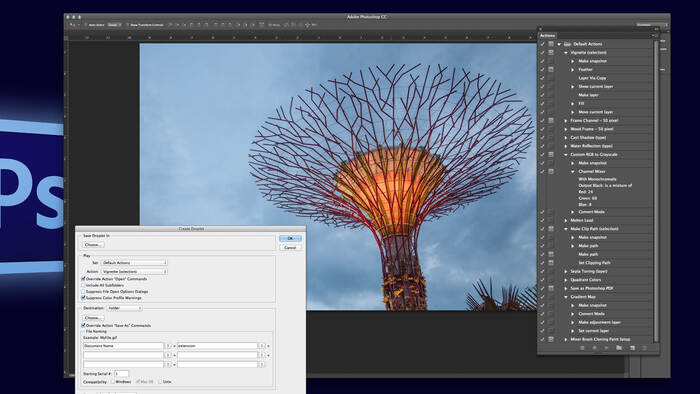
Task: Toggle the checkmark for Molten Lead action
Action: 542,220
